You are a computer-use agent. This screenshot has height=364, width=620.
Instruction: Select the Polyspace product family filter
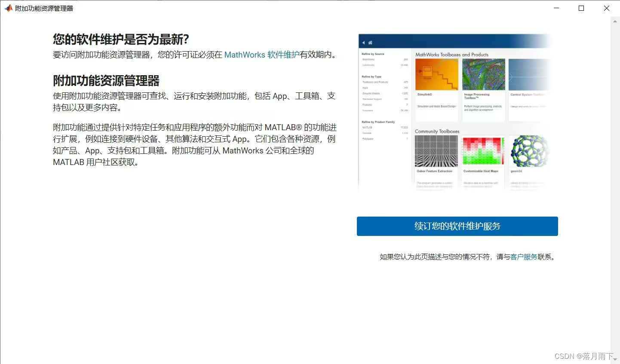point(368,138)
